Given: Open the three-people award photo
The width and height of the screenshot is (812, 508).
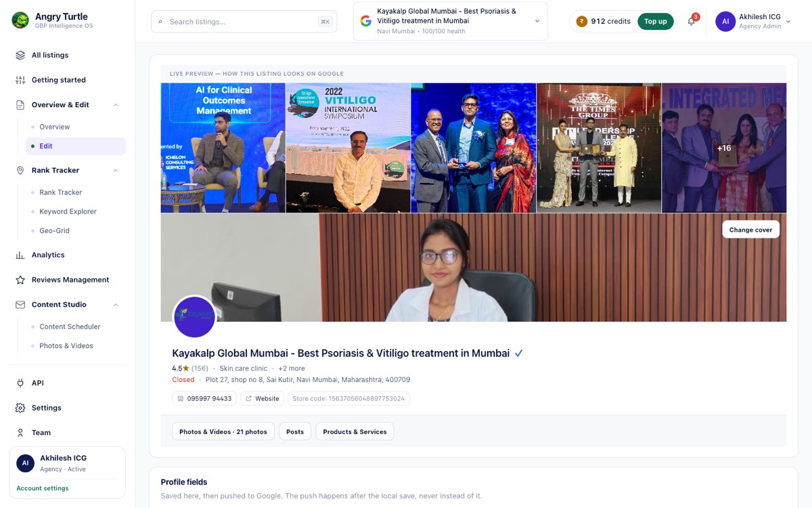Looking at the screenshot, I should pyautogui.click(x=473, y=148).
